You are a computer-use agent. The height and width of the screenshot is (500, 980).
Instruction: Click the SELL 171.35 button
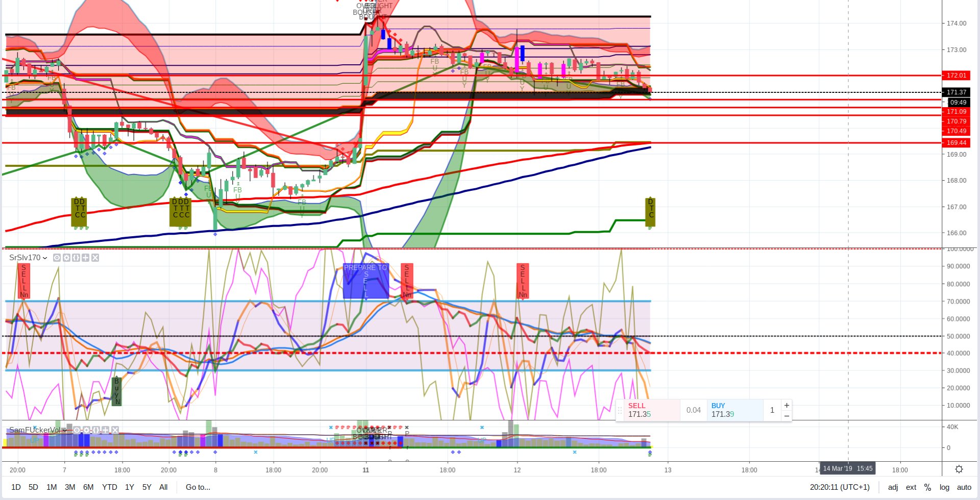(652, 410)
